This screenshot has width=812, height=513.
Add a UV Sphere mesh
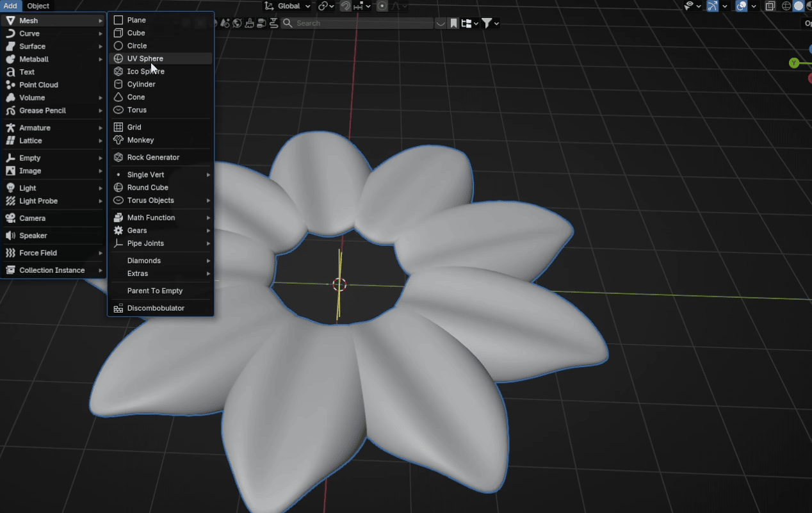tap(145, 58)
